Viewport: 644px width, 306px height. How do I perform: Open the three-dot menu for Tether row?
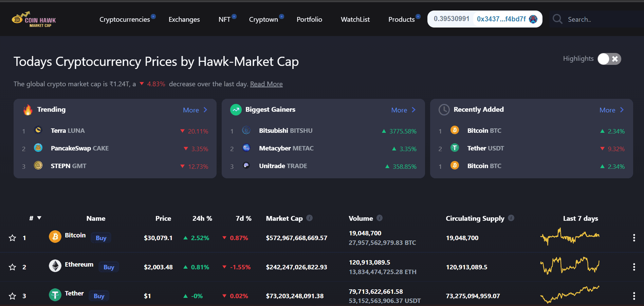pyautogui.click(x=634, y=296)
